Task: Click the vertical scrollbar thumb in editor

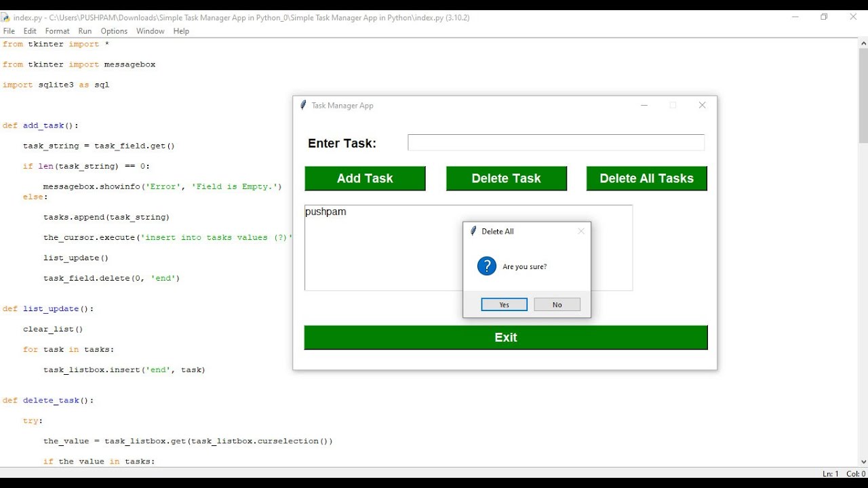Action: point(863,96)
